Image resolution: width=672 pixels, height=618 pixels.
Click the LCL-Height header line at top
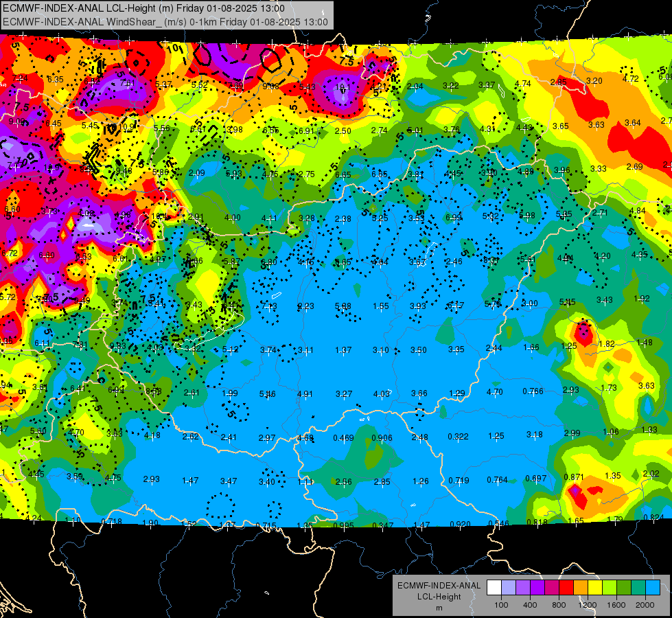coord(143,8)
